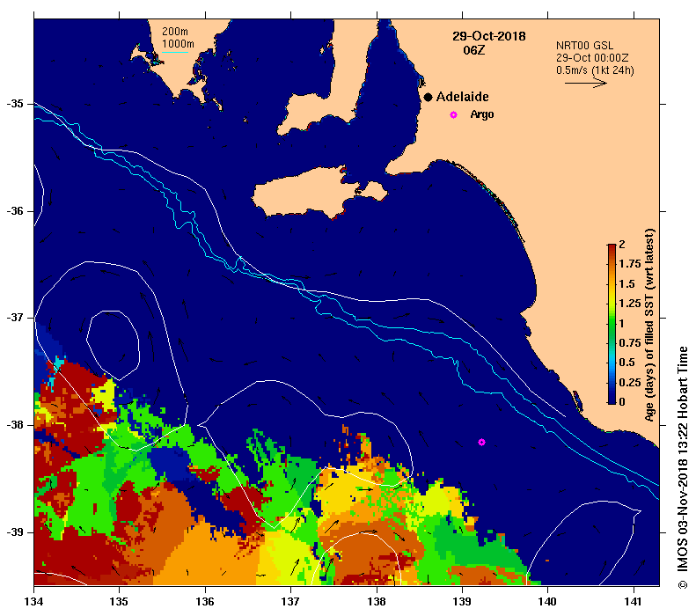Click the longitude label 135
This screenshot has width=696, height=616.
[x=120, y=601]
